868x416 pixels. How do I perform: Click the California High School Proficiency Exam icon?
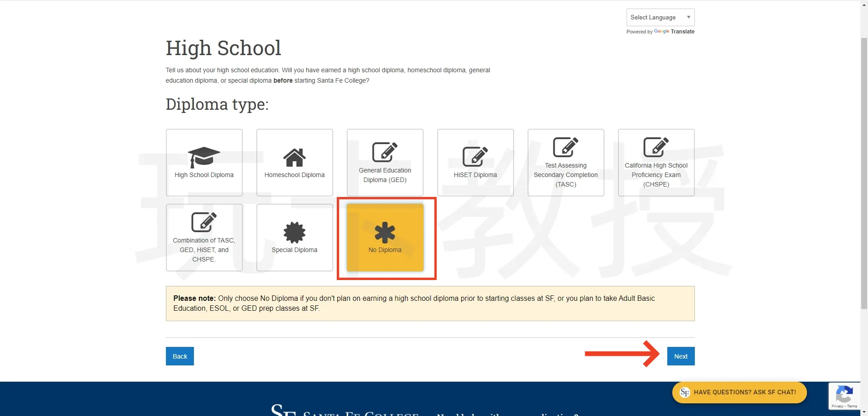[656, 147]
